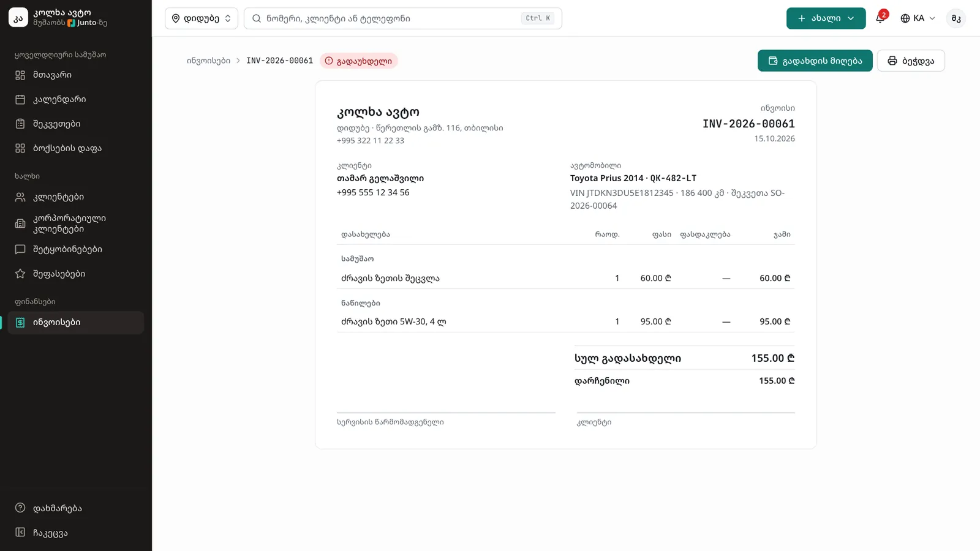980x551 pixels.
Task: Click the globe language icon
Action: tap(905, 18)
